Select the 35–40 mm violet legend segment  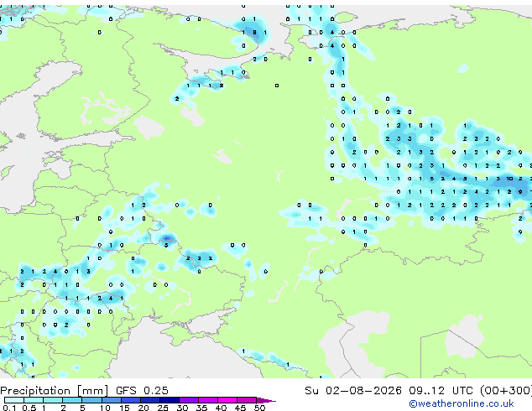[x=208, y=400]
